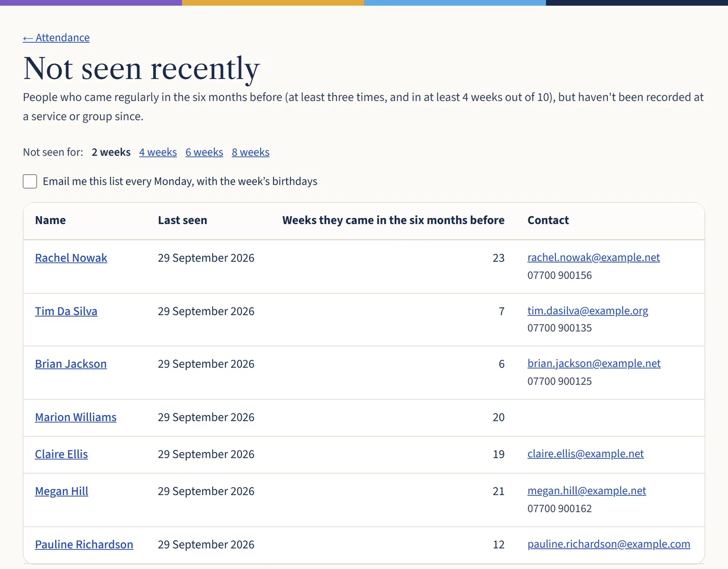Image resolution: width=728 pixels, height=569 pixels.
Task: Click Tim Da Silva's weeks count 7
Action: coord(501,311)
